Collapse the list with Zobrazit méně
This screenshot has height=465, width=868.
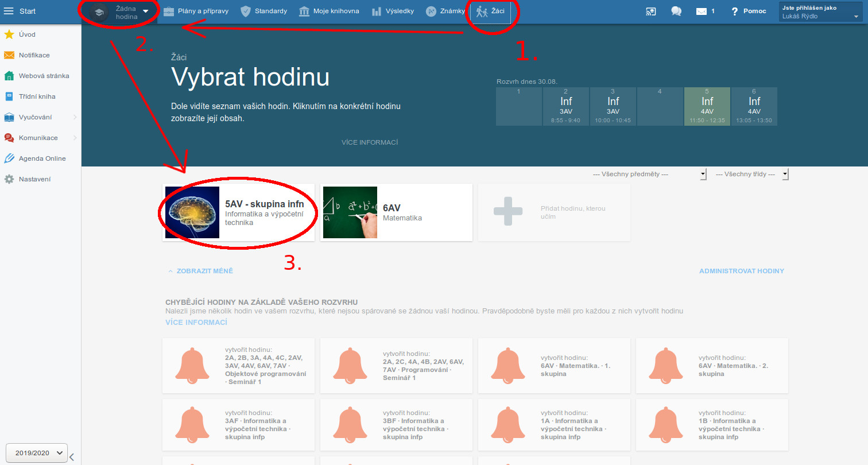[x=200, y=271]
